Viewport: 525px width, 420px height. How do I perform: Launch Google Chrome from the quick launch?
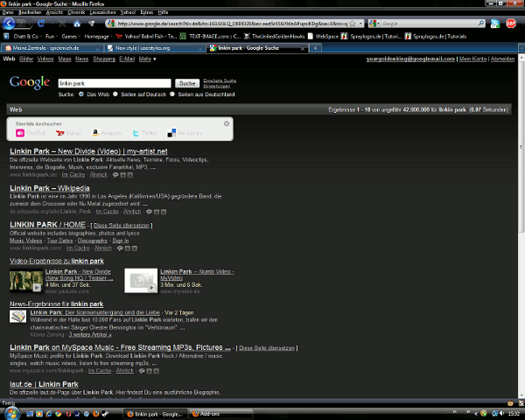click(59, 414)
